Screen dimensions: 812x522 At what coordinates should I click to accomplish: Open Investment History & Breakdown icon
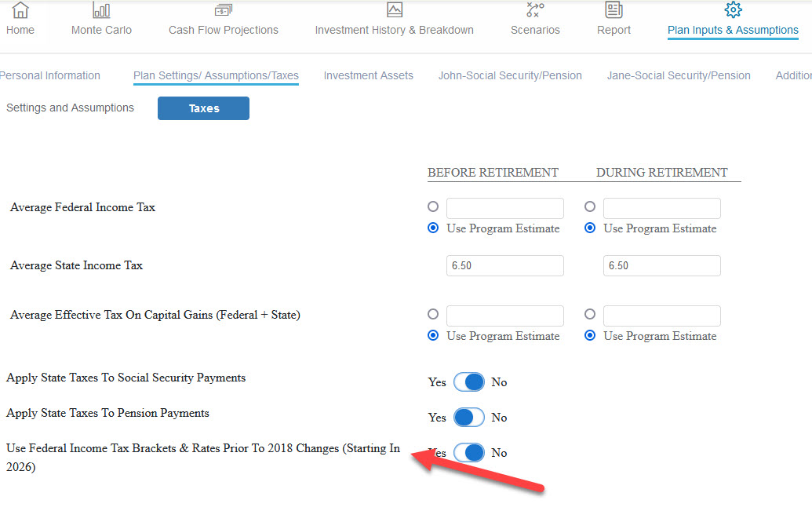pos(394,10)
